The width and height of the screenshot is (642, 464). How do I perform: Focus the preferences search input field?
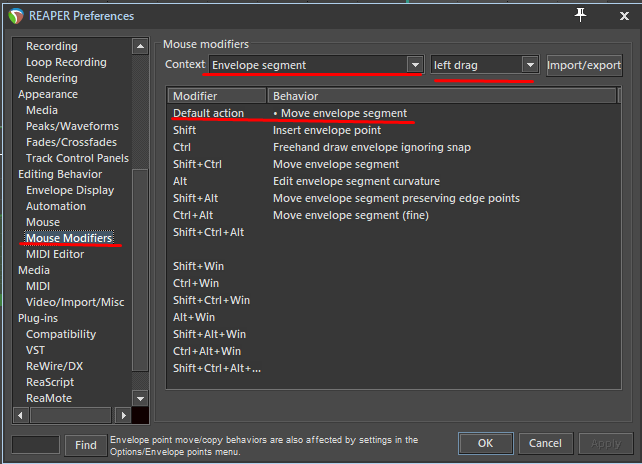click(x=36, y=444)
